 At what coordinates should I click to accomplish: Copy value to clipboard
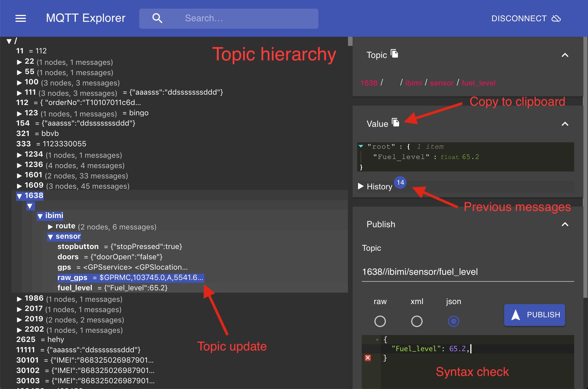point(396,122)
